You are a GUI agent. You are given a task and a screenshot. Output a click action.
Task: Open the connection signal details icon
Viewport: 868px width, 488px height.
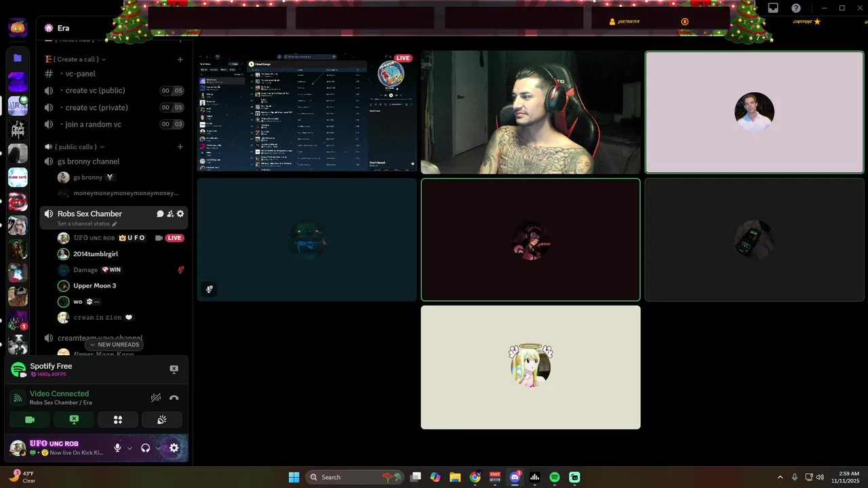18,398
